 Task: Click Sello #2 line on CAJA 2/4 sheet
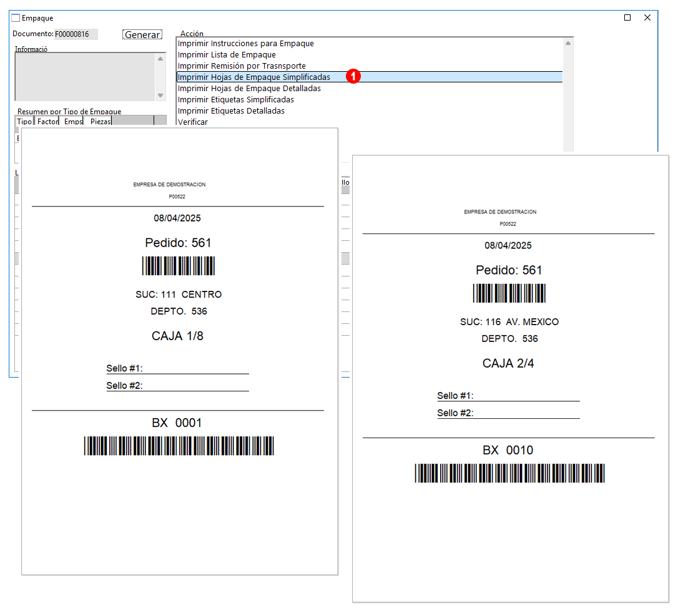click(x=508, y=414)
